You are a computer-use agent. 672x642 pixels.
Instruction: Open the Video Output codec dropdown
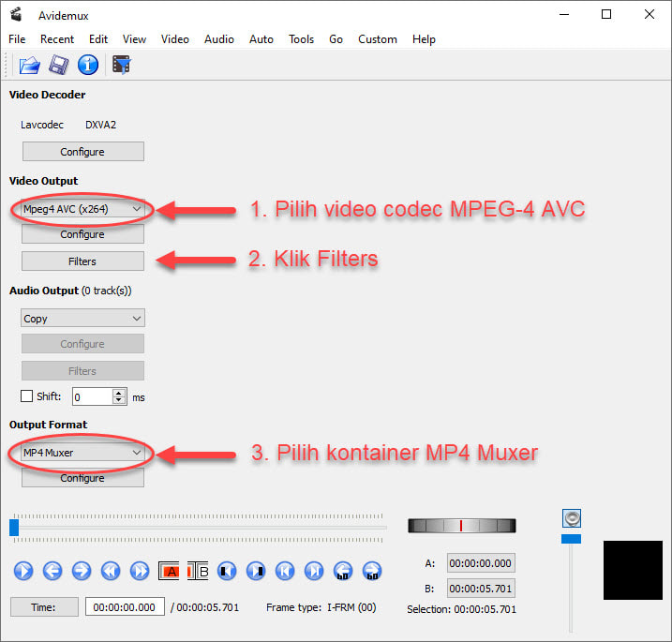(x=82, y=209)
